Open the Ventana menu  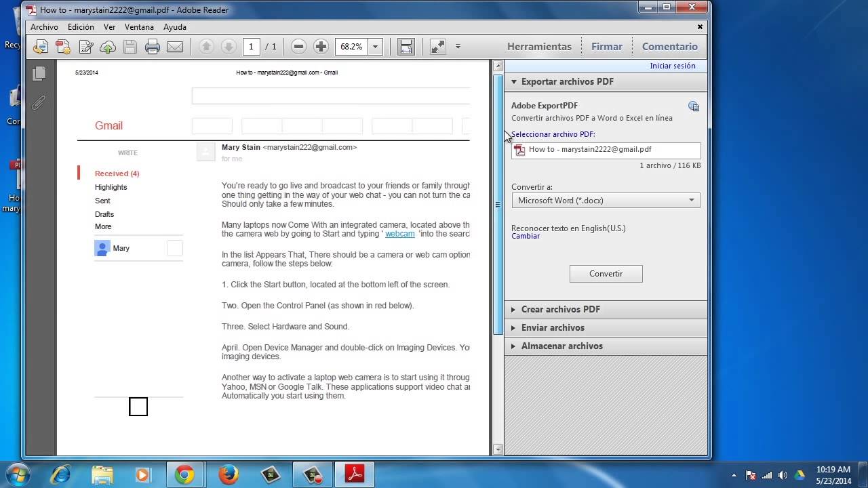click(x=139, y=27)
